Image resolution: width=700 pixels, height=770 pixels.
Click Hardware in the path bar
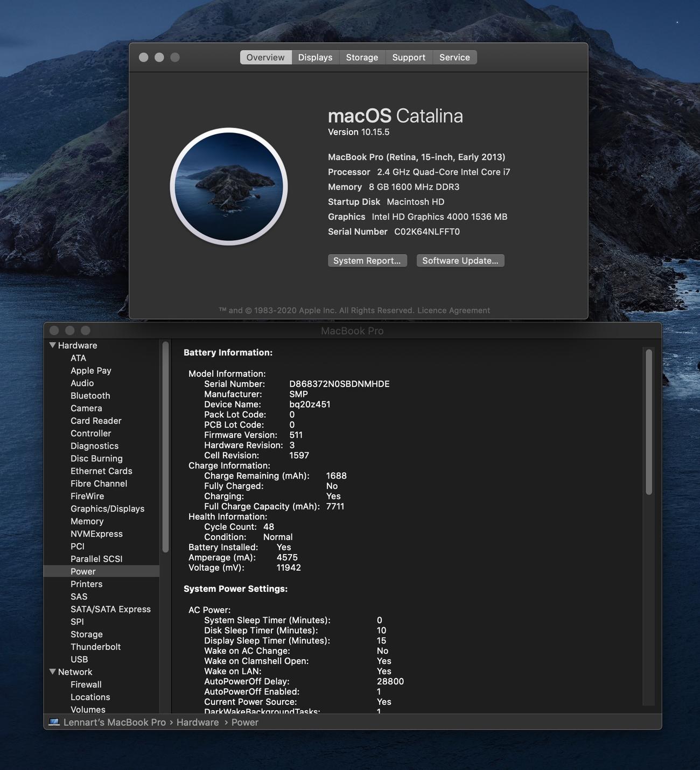point(198,722)
